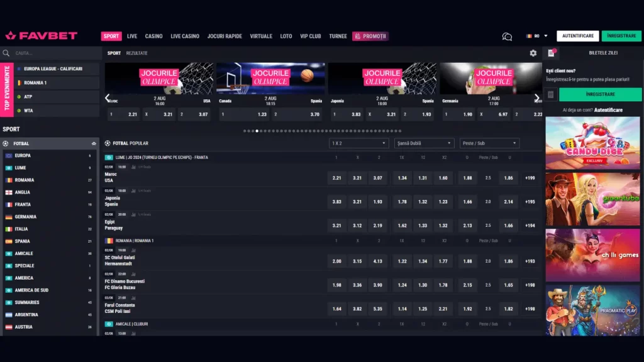
Task: Open the bet slip icon with notification badge
Action: pyautogui.click(x=551, y=53)
